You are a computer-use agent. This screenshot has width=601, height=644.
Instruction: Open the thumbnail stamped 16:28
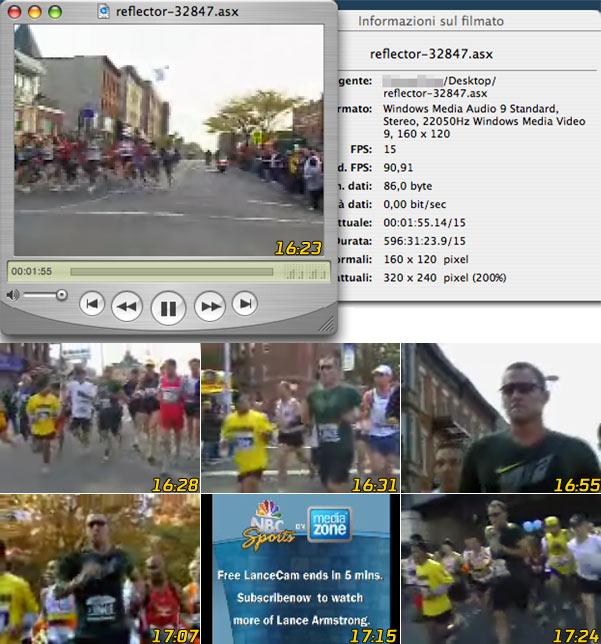pyautogui.click(x=100, y=418)
